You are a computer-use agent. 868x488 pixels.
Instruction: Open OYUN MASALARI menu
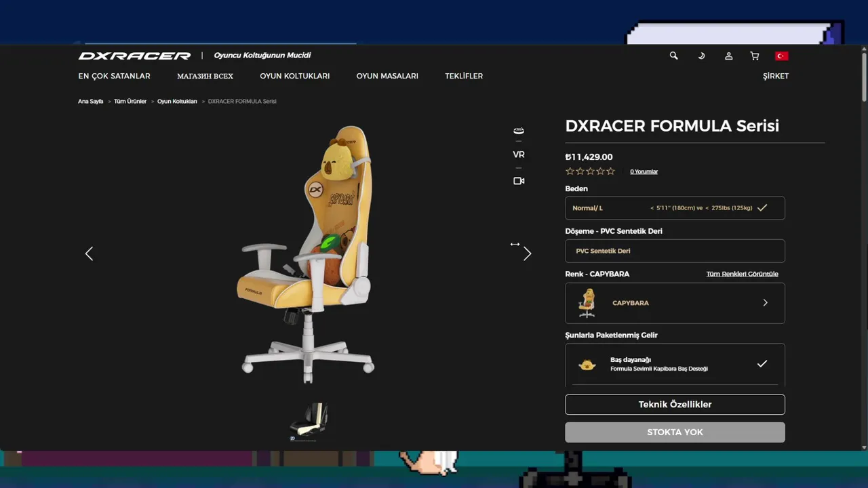[x=387, y=76]
